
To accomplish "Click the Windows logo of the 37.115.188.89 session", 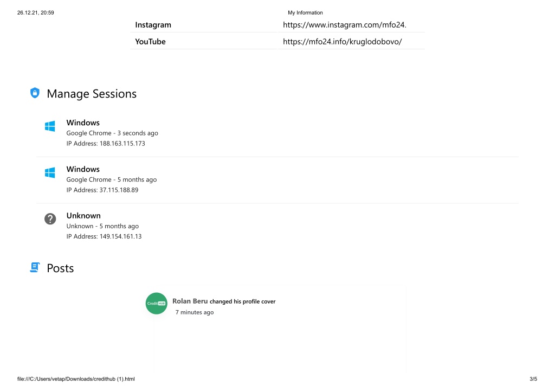I will coord(50,173).
